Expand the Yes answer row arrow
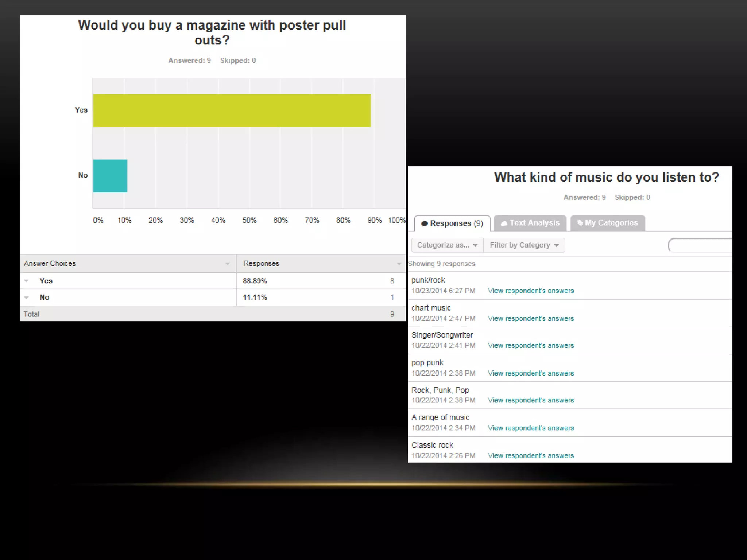This screenshot has height=560, width=747. pyautogui.click(x=26, y=281)
